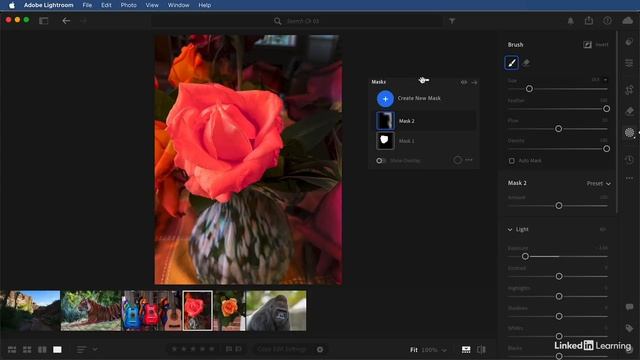Open the Versions history clock icon
The height and width of the screenshot is (360, 640).
coord(629,159)
